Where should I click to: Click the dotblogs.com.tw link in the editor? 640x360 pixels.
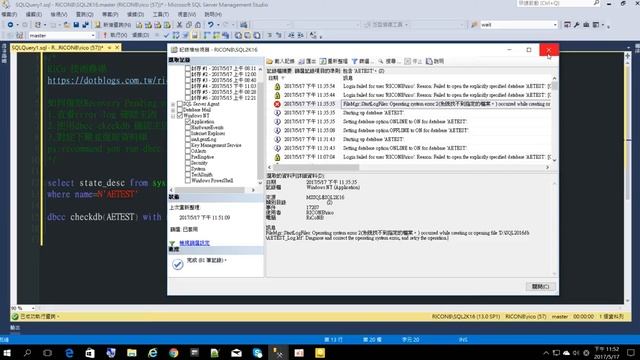(x=107, y=80)
